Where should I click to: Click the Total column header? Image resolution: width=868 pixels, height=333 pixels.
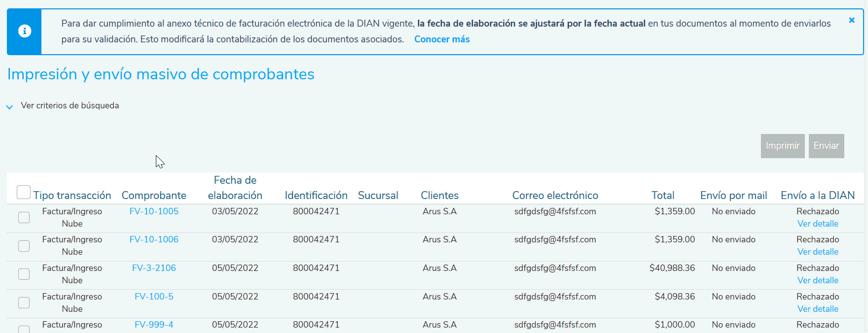(662, 196)
